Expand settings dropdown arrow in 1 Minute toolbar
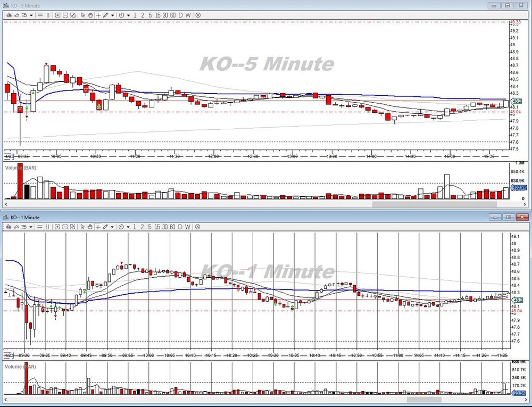 pyautogui.click(x=31, y=227)
